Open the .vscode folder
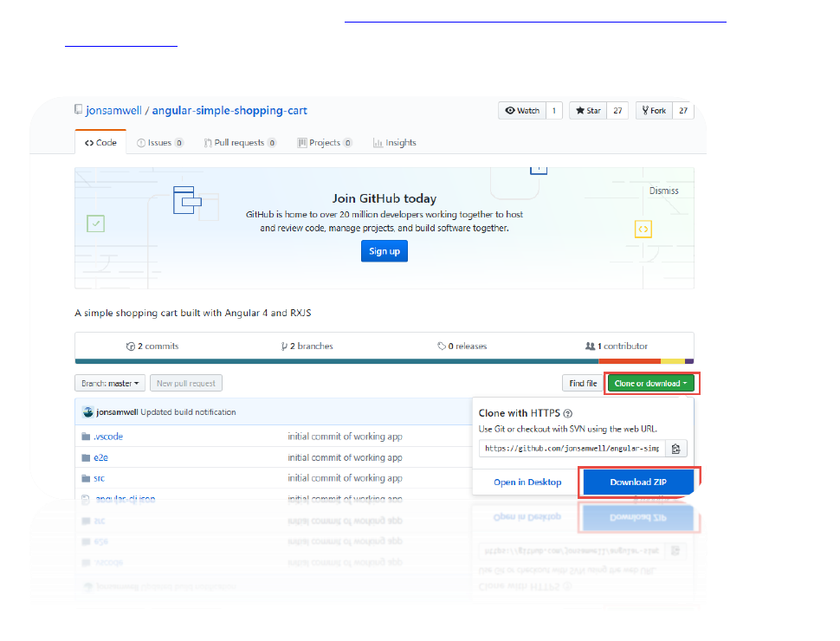Screen dimensions: 840x641 click(x=108, y=437)
